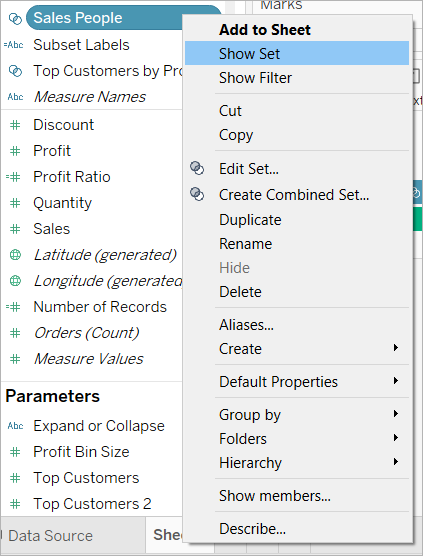
Task: Click the set icon beside Sales People
Action: point(15,18)
